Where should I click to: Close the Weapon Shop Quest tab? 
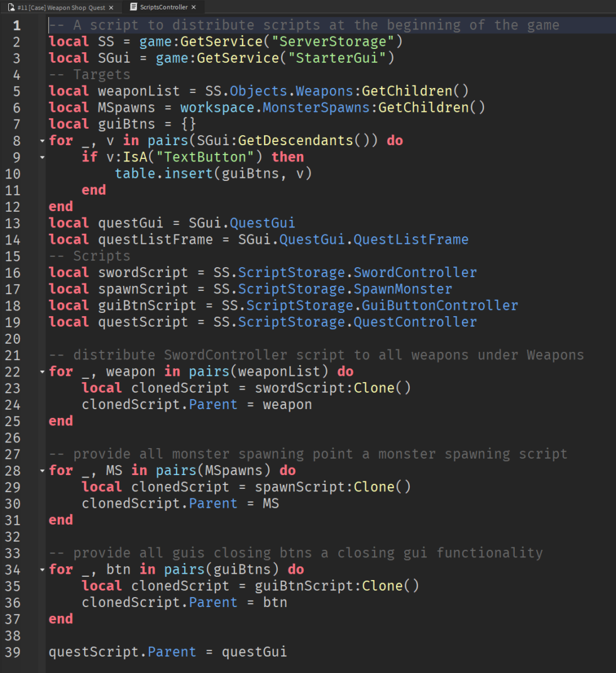pos(111,8)
